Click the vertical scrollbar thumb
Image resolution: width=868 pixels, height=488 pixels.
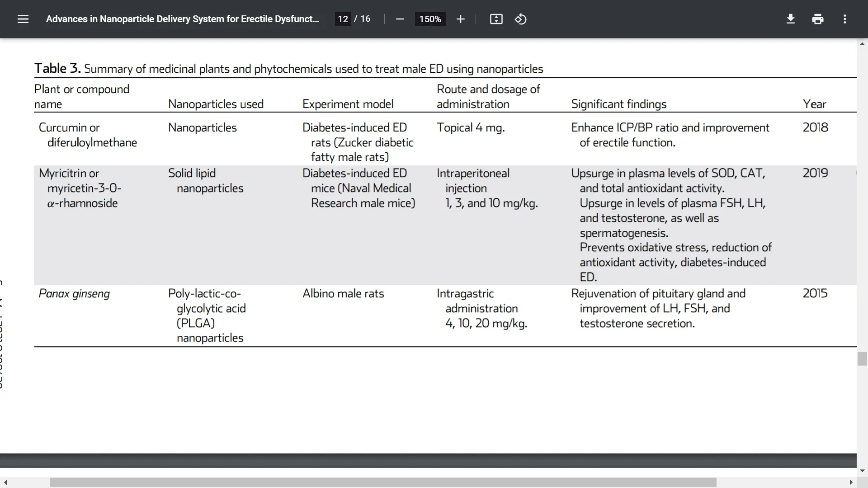tap(862, 359)
